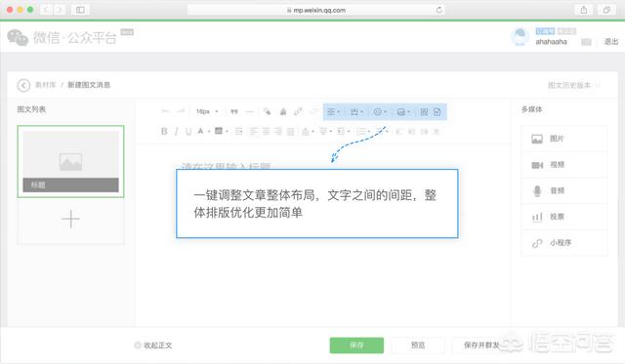Open the message envelope icon next to 退出
Viewport: 625px width, 364px height.
[586, 42]
